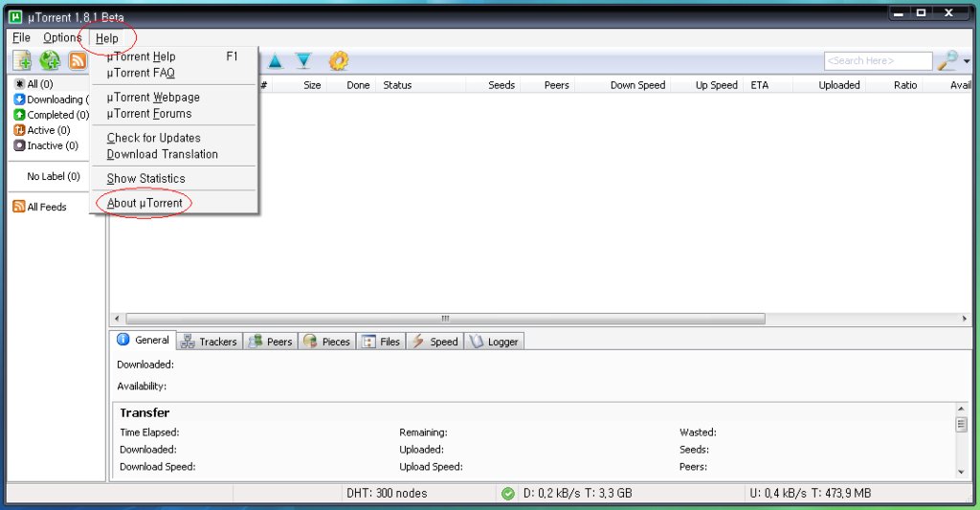Open the Options menu
980x510 pixels.
(x=62, y=37)
